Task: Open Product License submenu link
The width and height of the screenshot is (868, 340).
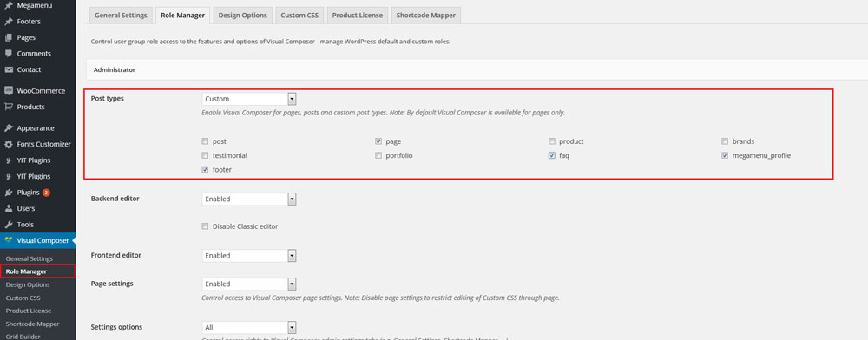Action: coord(29,311)
